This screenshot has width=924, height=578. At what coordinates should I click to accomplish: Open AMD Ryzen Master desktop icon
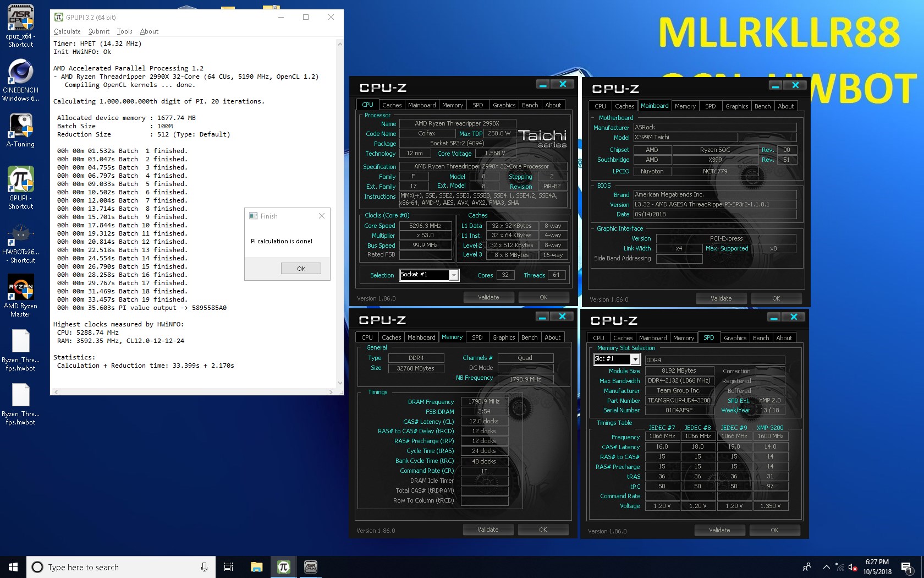pyautogui.click(x=20, y=296)
